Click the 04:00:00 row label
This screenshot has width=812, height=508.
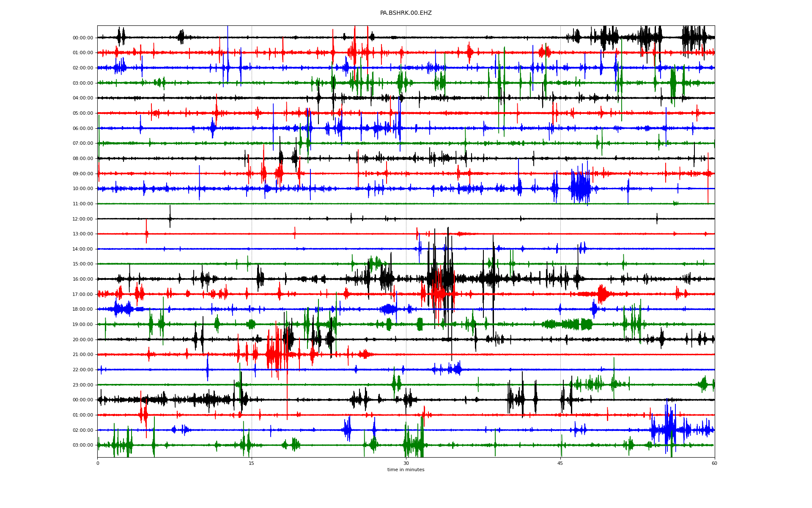[82, 98]
